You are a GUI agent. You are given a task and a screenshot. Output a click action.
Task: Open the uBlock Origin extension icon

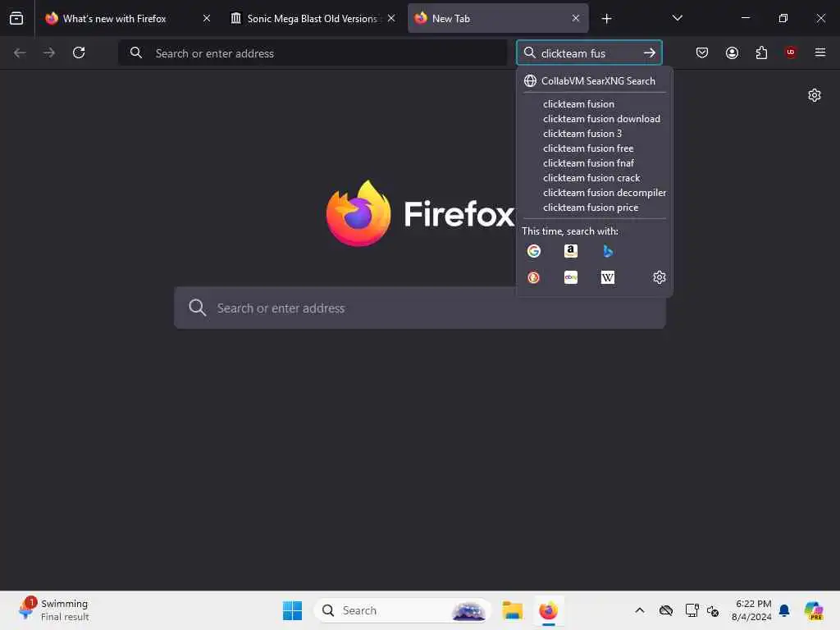pyautogui.click(x=791, y=52)
